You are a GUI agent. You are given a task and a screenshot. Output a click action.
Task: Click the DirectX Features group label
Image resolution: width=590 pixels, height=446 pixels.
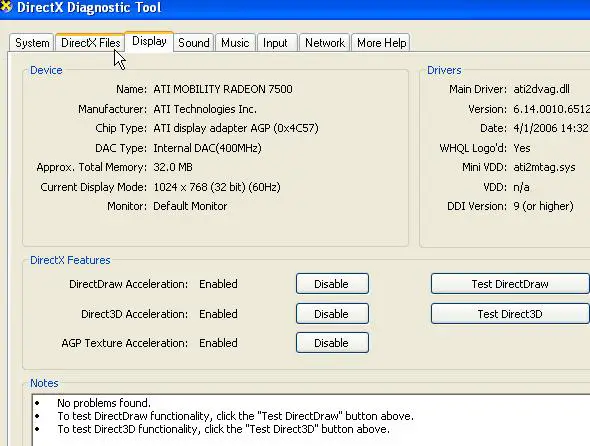pos(70,260)
